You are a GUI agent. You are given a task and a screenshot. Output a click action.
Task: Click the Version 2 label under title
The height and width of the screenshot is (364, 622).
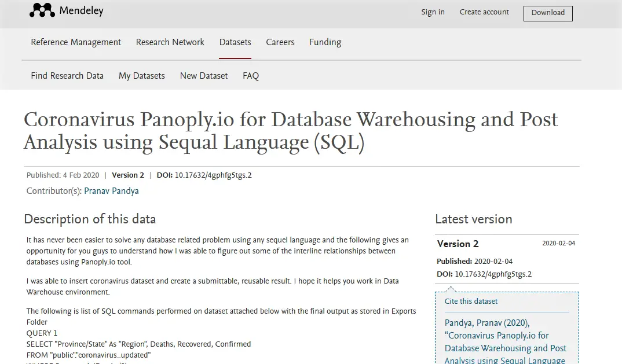(128, 175)
